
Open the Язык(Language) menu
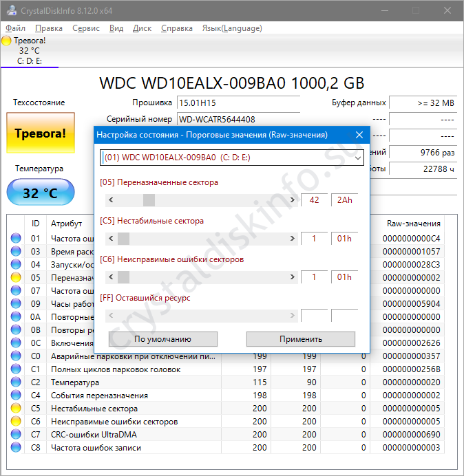[232, 28]
